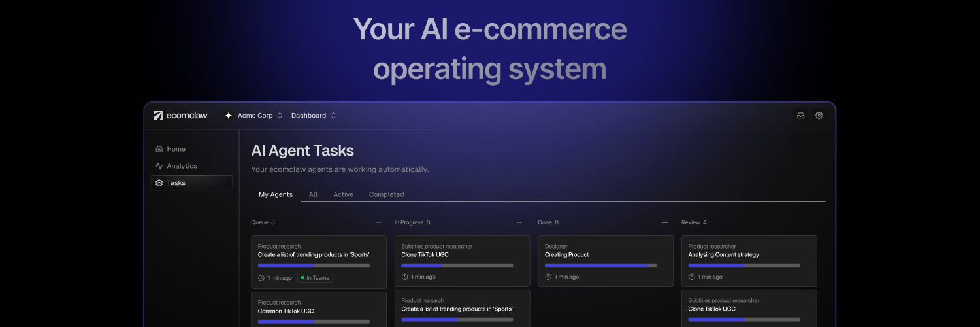Open the Done column three-dot menu

coord(665,222)
